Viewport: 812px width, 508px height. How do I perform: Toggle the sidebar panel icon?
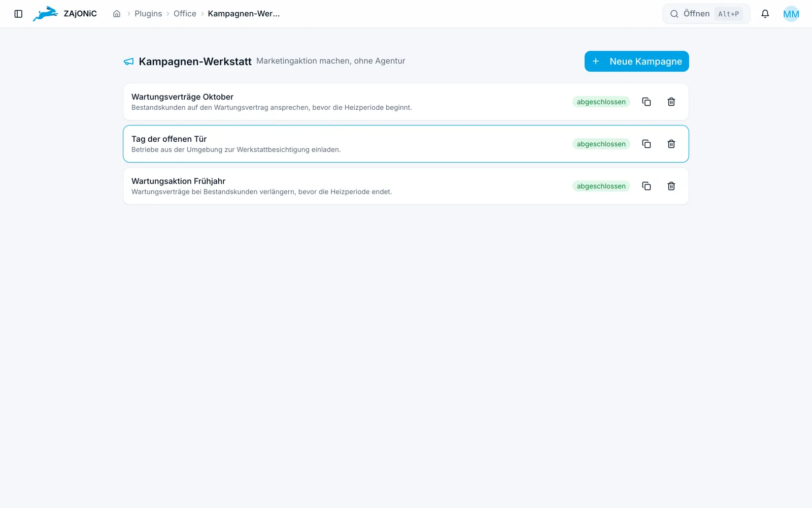[18, 14]
